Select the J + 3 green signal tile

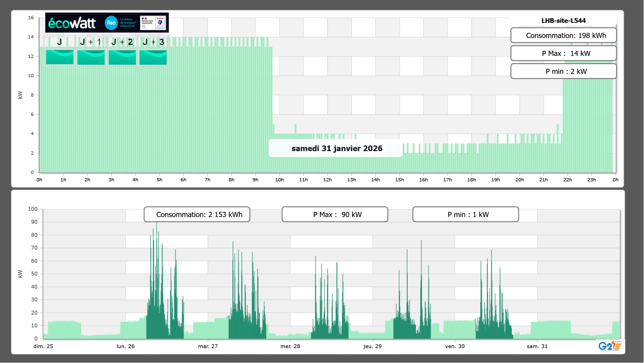pos(153,57)
